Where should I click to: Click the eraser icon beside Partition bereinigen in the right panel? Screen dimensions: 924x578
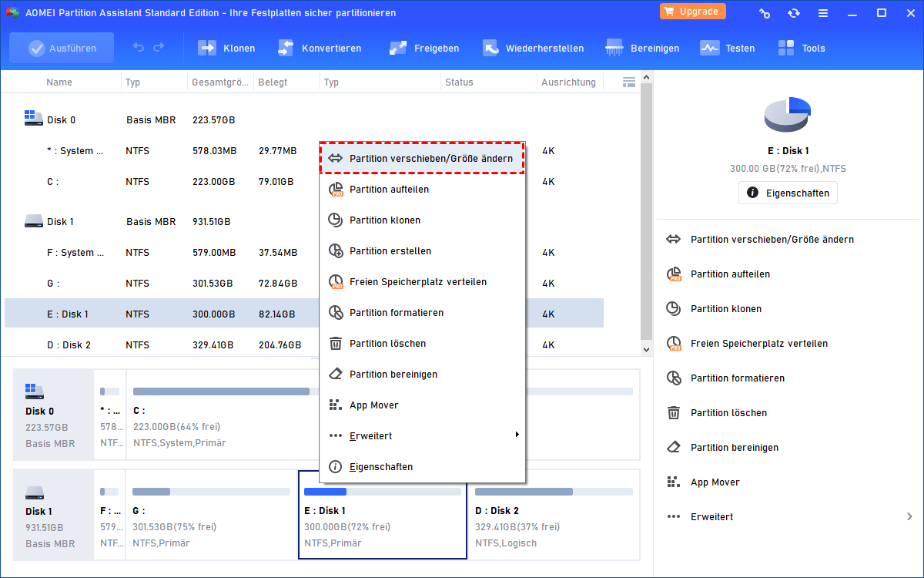point(674,448)
